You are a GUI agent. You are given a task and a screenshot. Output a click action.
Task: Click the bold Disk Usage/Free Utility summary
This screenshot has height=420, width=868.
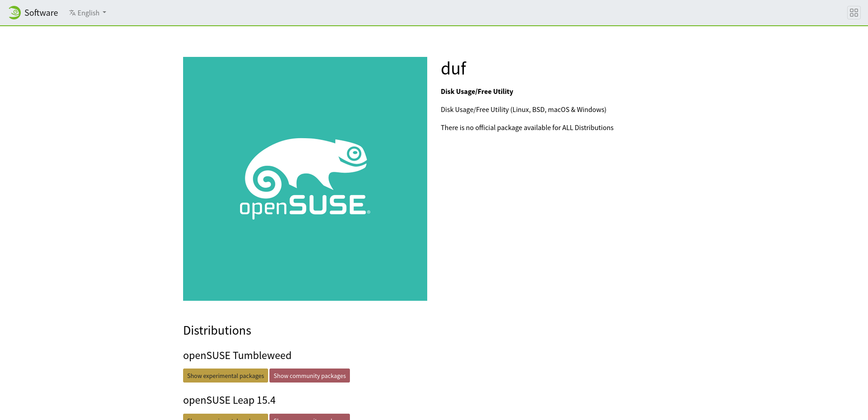click(x=476, y=92)
